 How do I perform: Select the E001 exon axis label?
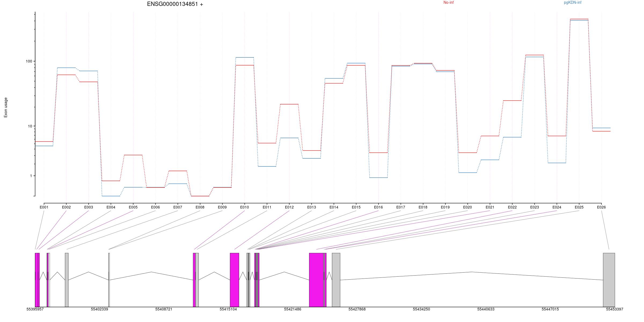(x=44, y=207)
